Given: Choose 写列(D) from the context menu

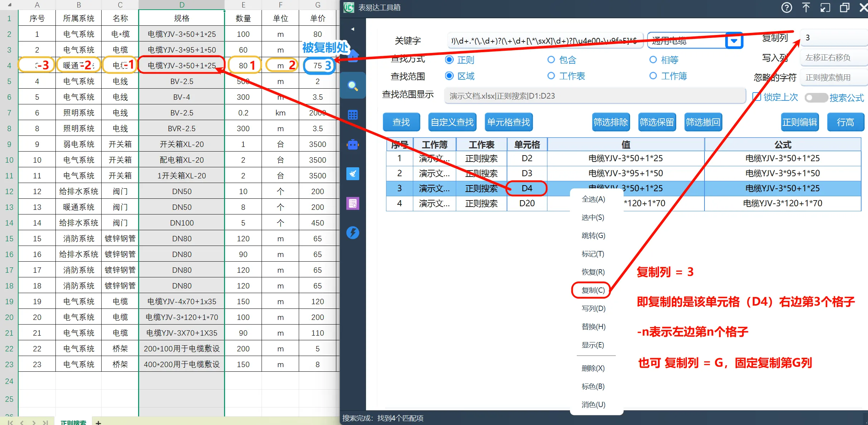Looking at the screenshot, I should pyautogui.click(x=593, y=308).
